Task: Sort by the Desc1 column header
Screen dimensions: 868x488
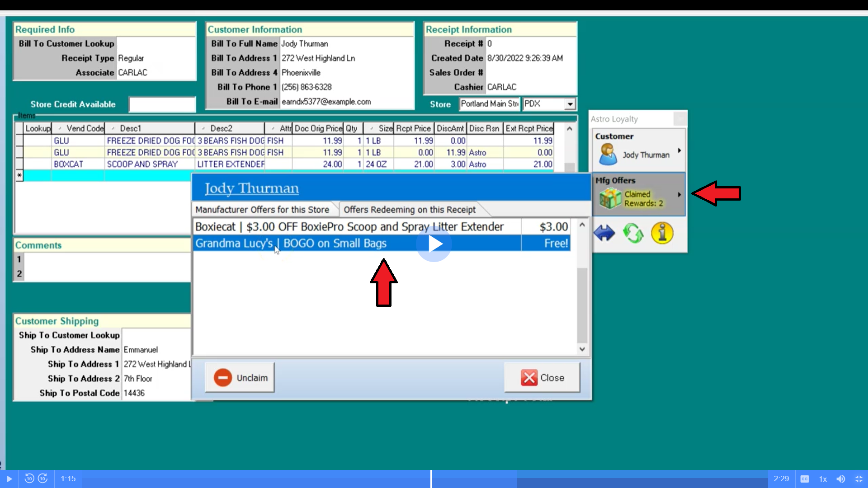Action: (x=150, y=128)
